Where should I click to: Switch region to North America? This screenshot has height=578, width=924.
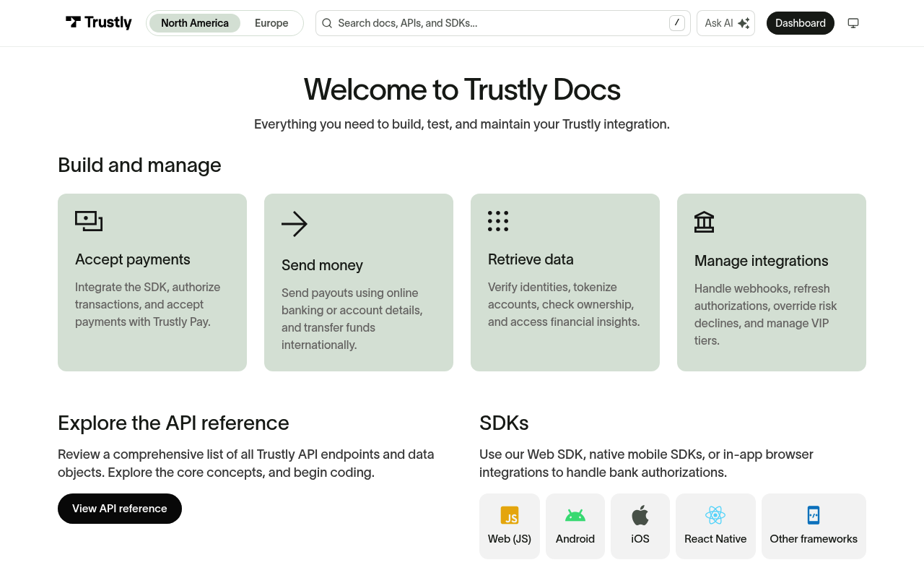coord(195,23)
